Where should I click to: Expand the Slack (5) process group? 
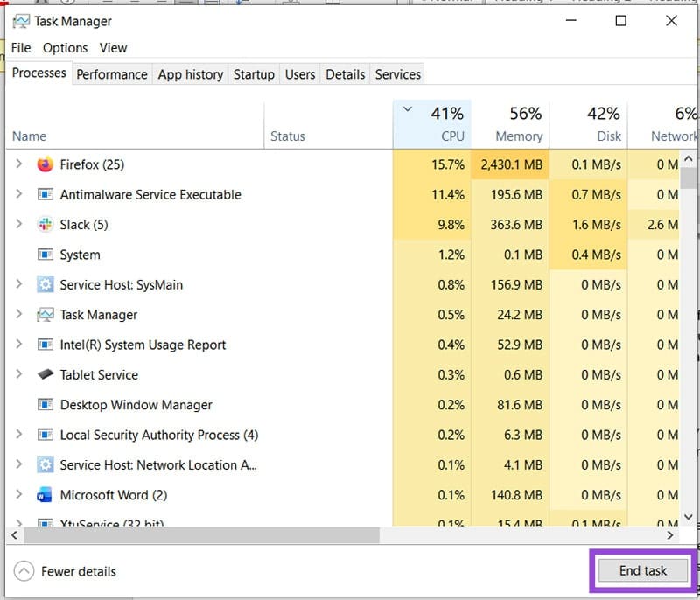pos(19,224)
